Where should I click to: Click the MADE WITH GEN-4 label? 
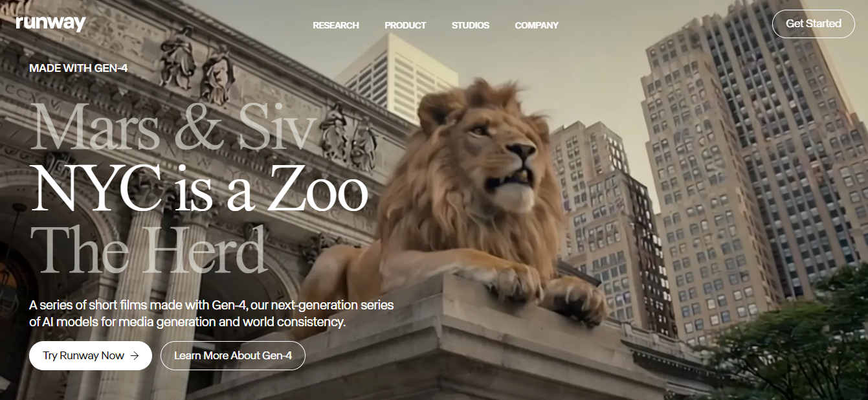click(78, 68)
